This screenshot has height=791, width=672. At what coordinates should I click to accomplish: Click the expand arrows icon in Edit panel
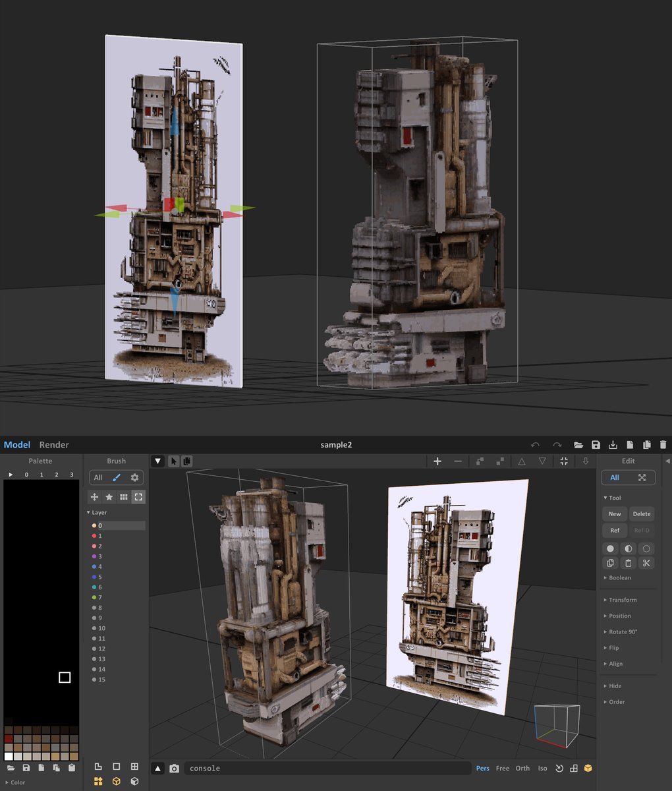642,477
